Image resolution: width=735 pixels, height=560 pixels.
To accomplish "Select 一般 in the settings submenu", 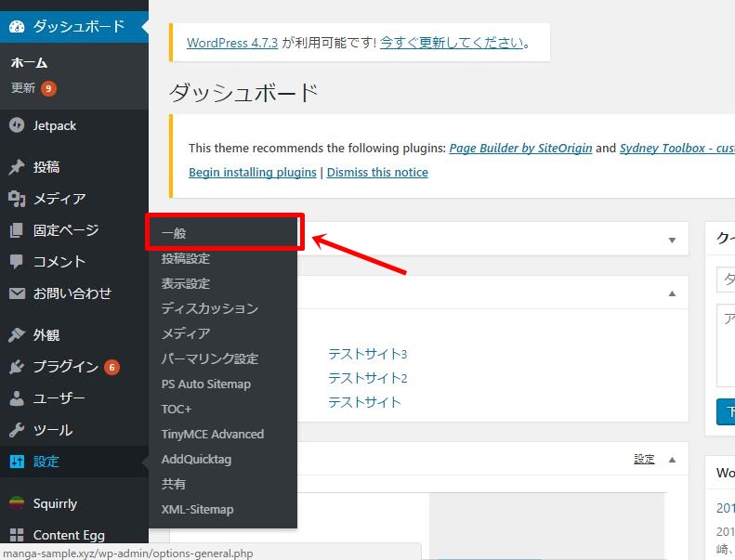I will (x=223, y=233).
